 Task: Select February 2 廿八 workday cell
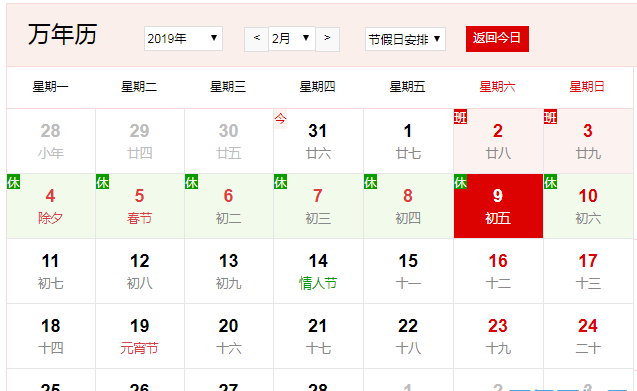498,141
